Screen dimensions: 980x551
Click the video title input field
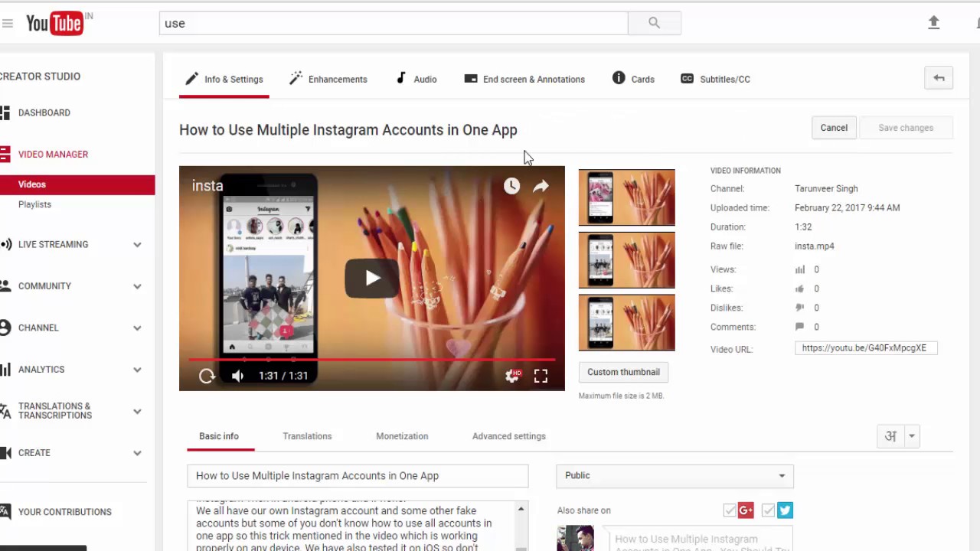tap(358, 476)
